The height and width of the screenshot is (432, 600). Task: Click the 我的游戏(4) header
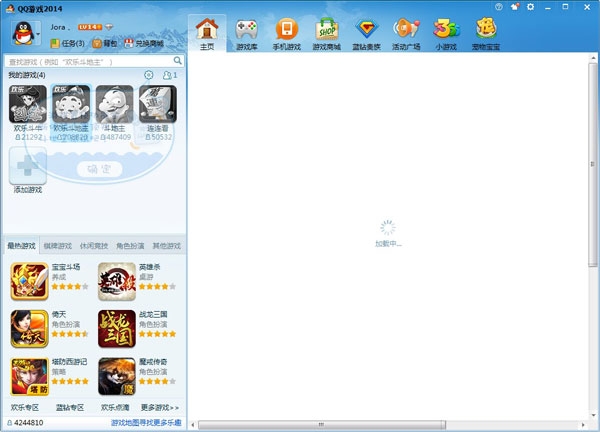[x=27, y=75]
